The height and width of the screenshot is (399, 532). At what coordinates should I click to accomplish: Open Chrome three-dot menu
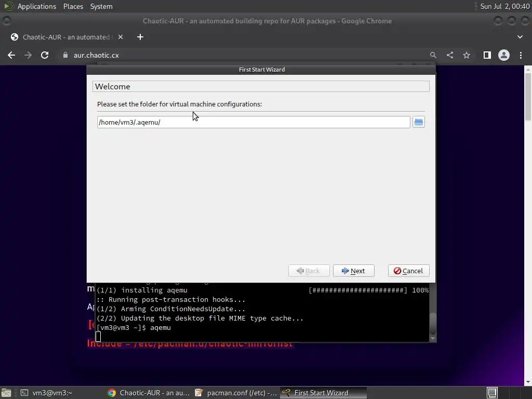click(521, 55)
